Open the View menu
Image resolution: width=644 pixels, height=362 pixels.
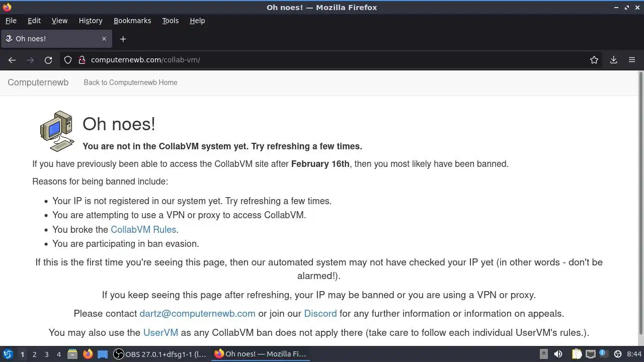point(59,21)
